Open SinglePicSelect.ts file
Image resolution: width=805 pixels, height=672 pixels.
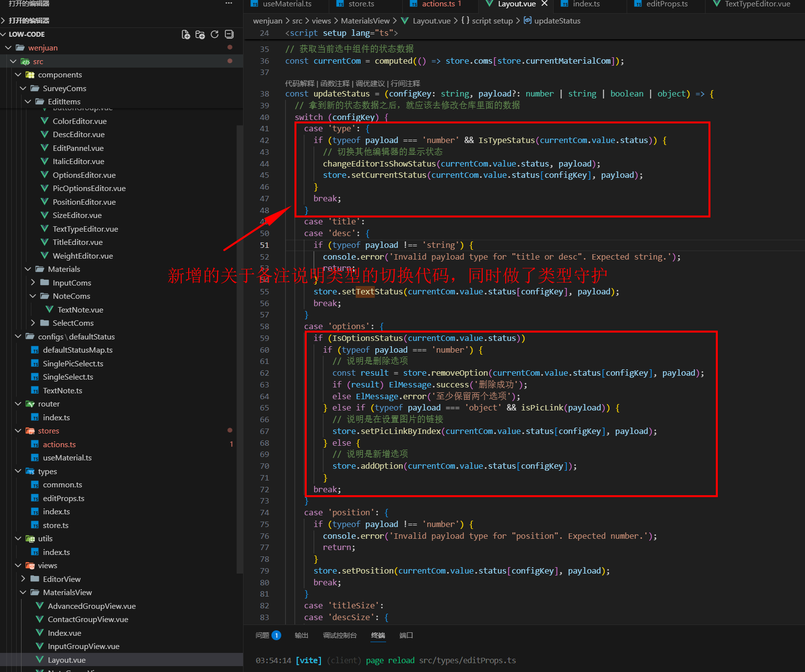tap(73, 363)
